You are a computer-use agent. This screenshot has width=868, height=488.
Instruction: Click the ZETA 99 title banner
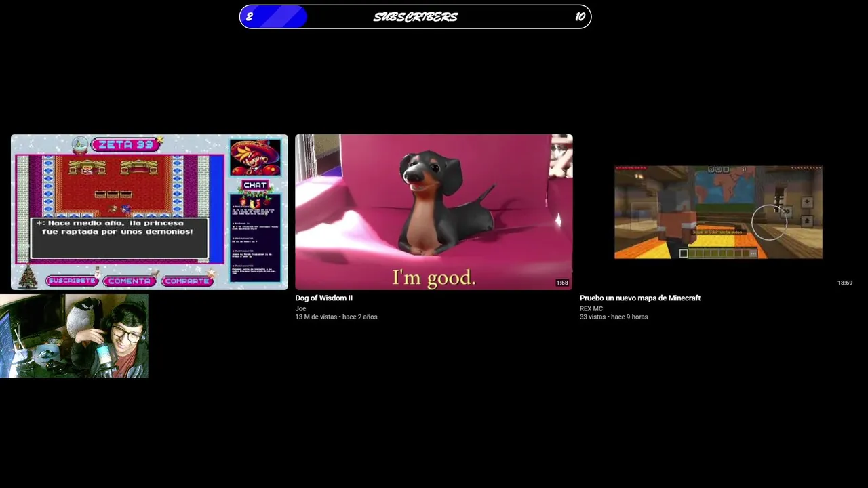pyautogui.click(x=126, y=144)
